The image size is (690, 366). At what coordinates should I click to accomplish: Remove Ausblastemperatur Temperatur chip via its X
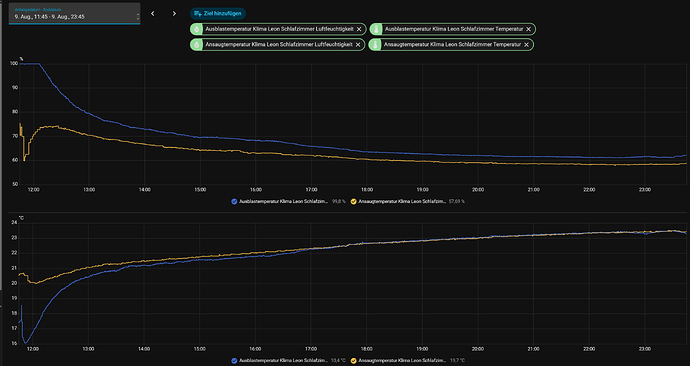[529, 29]
